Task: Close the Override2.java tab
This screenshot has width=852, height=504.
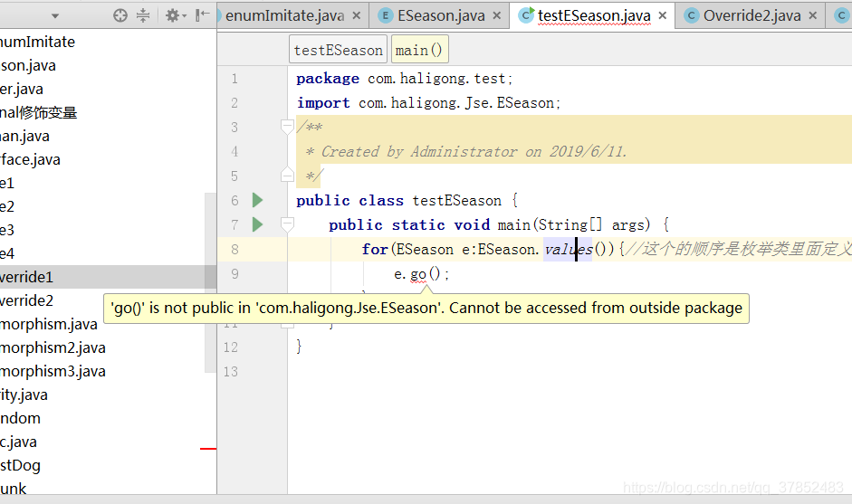Action: [x=813, y=15]
